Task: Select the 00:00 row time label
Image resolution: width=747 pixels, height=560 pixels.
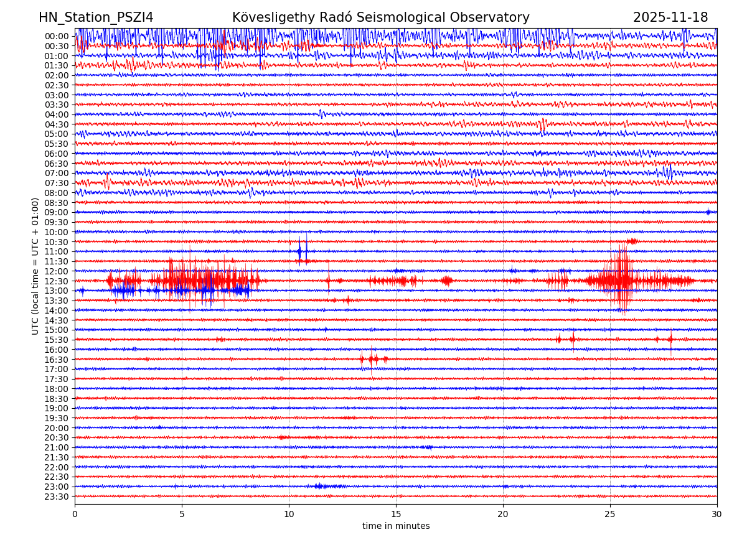Action: pos(56,36)
